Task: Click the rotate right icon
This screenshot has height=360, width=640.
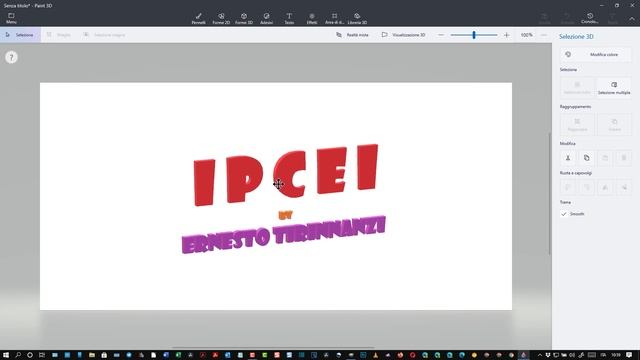Action: (x=587, y=187)
